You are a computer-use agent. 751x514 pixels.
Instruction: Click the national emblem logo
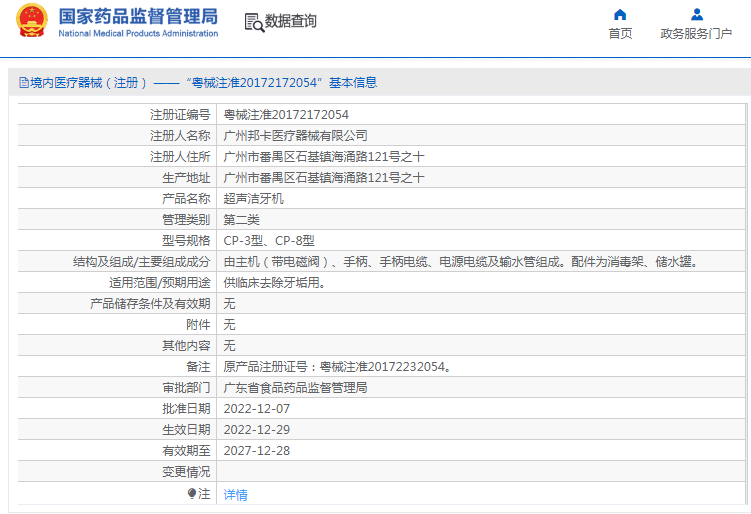(x=32, y=21)
